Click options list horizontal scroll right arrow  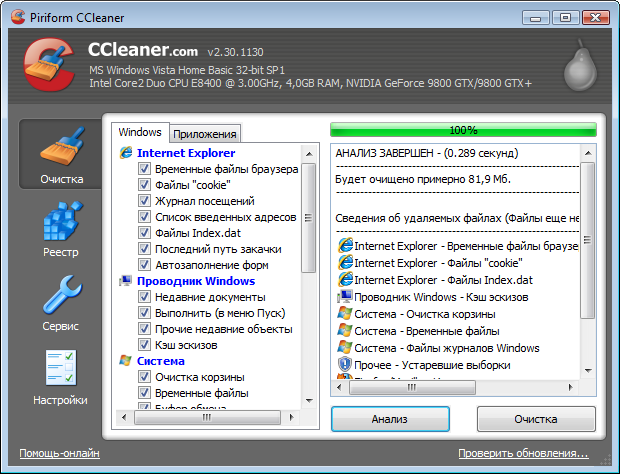pyautogui.click(x=291, y=417)
